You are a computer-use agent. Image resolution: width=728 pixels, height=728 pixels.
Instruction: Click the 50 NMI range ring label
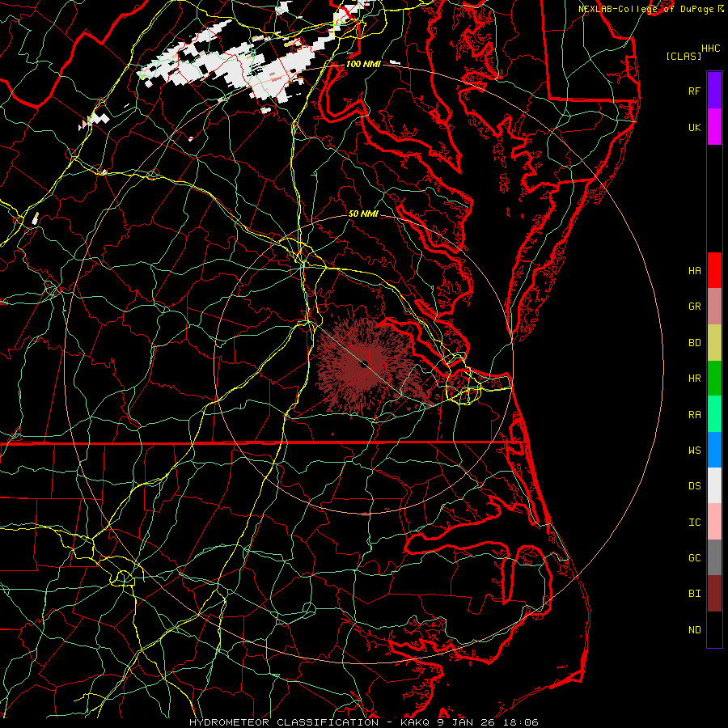(363, 214)
